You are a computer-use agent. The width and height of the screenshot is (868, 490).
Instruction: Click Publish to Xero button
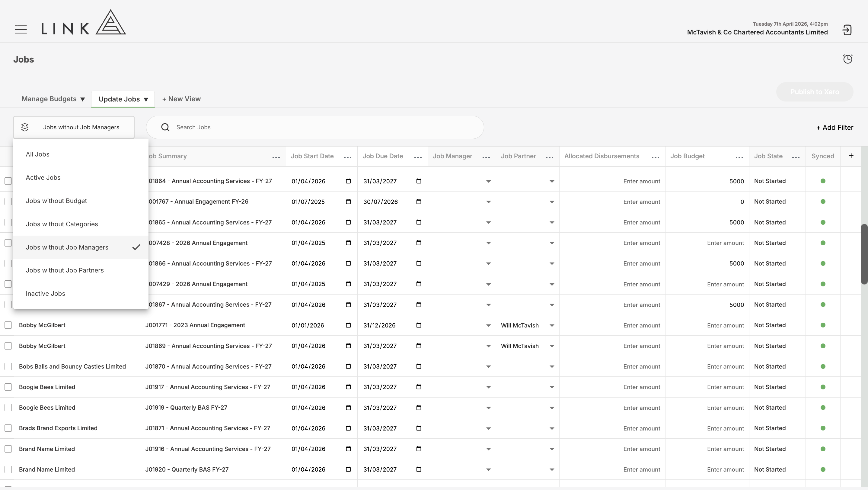click(x=814, y=92)
